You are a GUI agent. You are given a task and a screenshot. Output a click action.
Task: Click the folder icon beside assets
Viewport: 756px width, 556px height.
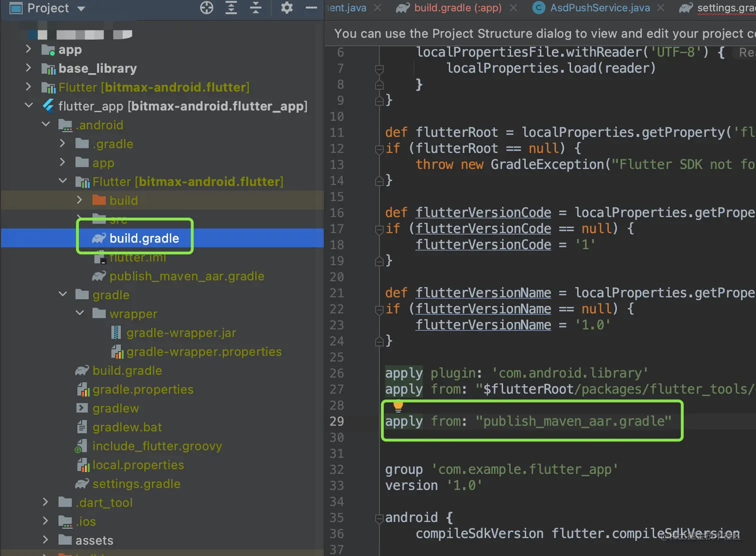65,540
